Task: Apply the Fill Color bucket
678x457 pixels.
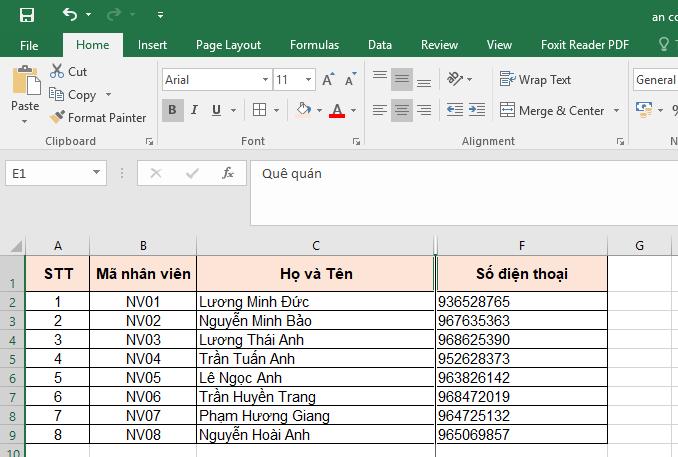Action: click(x=304, y=110)
